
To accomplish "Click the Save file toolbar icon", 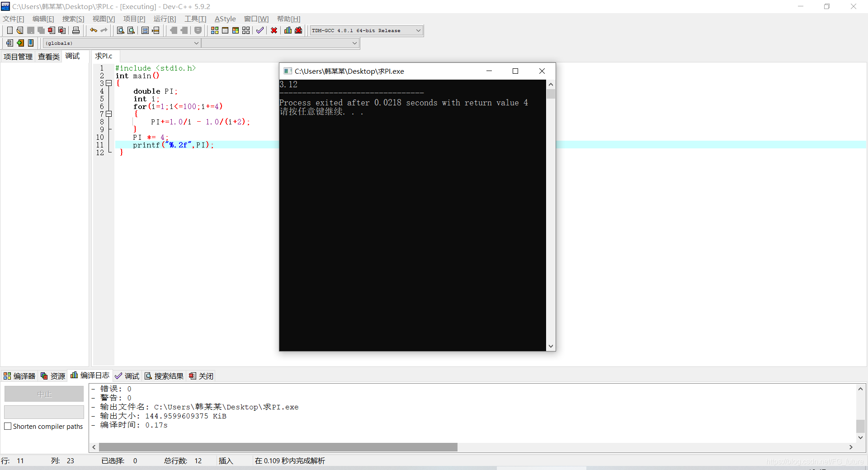I will click(30, 30).
